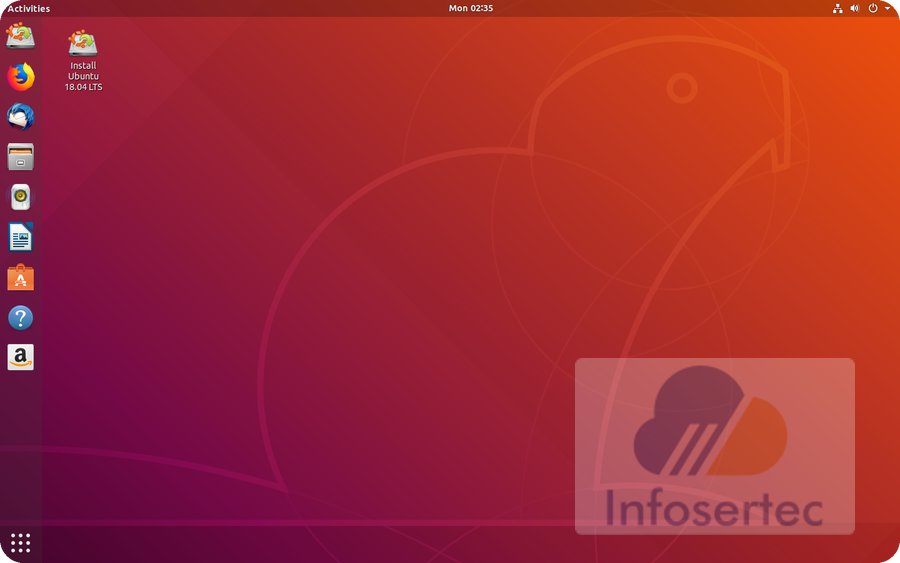This screenshot has height=563, width=900.
Task: Show Applications grid at the dock bottom
Action: click(20, 543)
